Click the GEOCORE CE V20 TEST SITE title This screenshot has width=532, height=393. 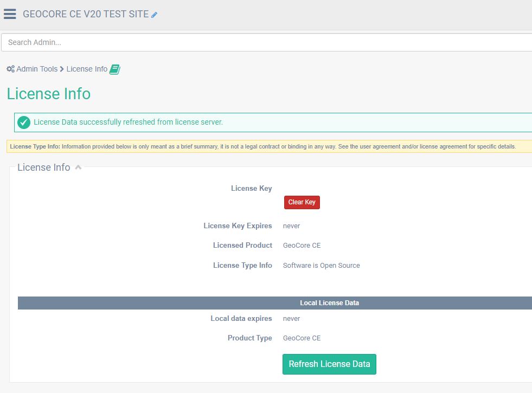(86, 14)
